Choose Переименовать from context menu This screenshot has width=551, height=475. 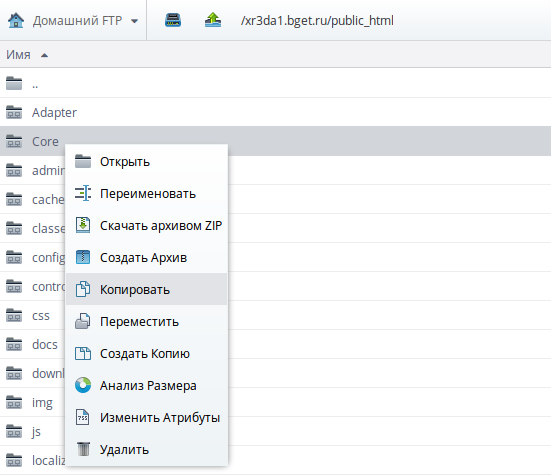(147, 194)
